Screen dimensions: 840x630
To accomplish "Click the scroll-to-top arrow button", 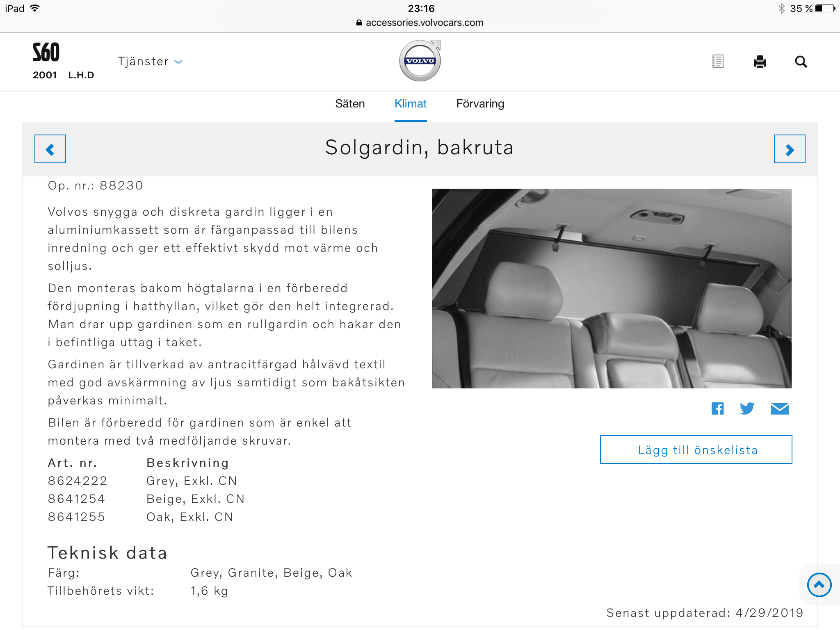I will coord(819,585).
